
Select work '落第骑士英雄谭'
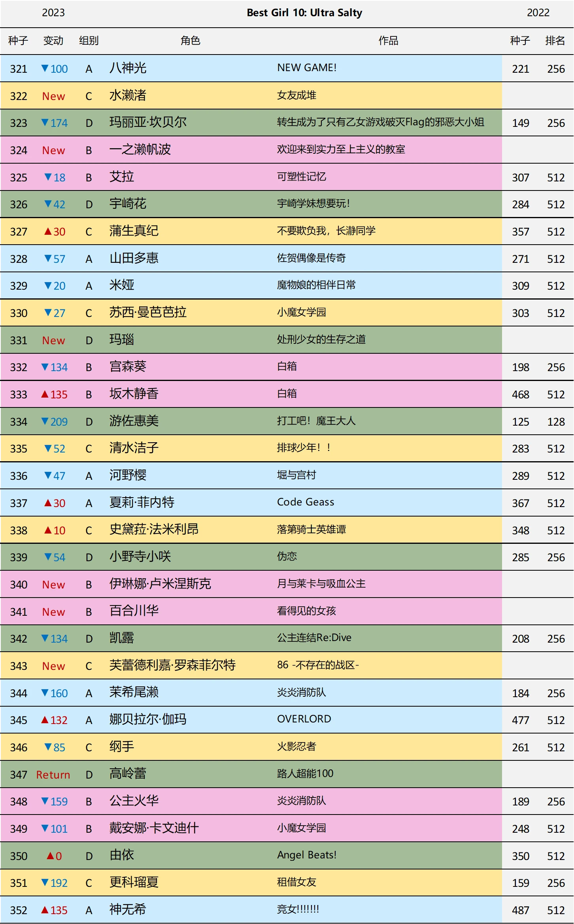pyautogui.click(x=312, y=530)
